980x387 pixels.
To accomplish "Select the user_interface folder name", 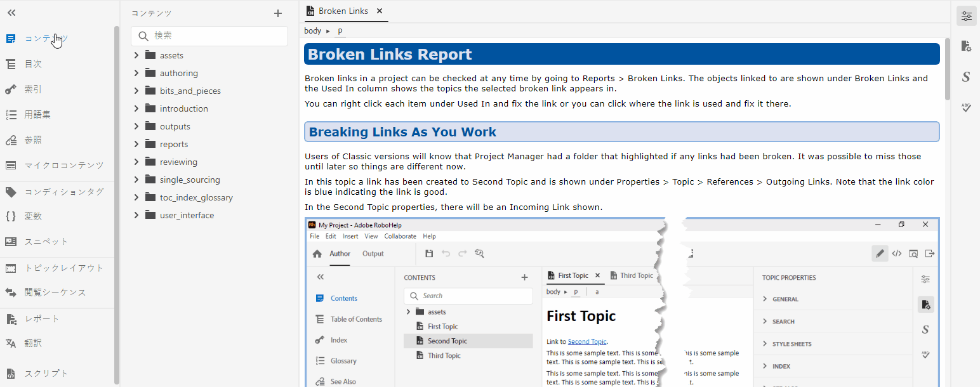I will pyautogui.click(x=187, y=215).
